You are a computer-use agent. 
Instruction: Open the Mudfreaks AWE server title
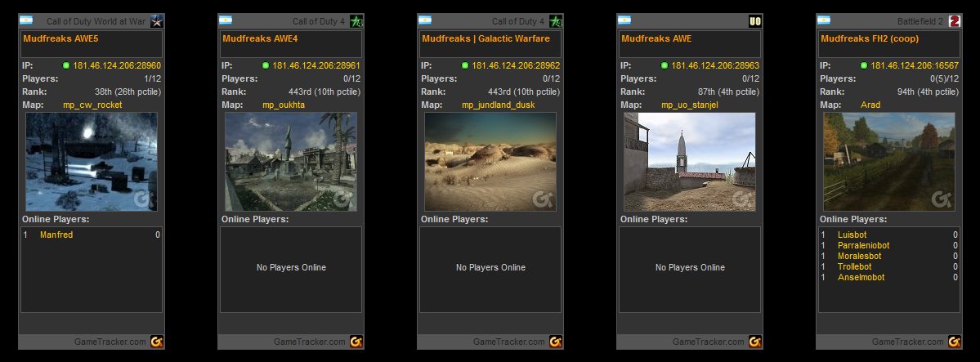tap(656, 38)
